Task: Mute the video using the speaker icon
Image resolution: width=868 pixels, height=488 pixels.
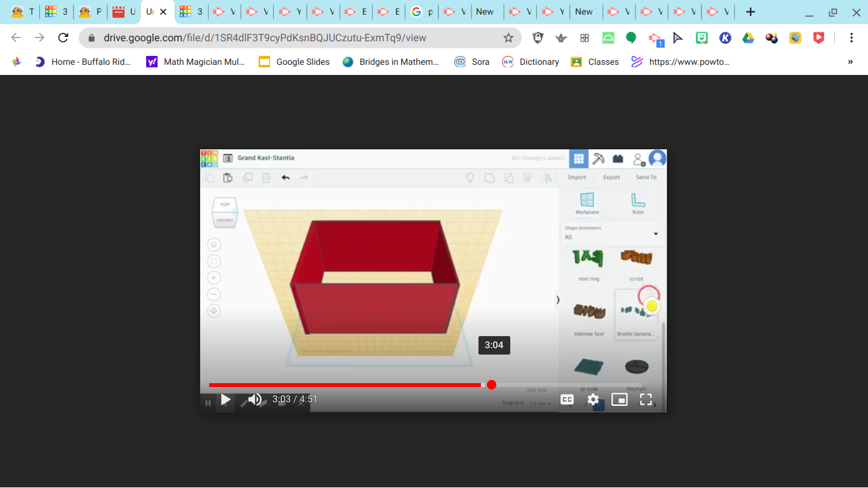Action: click(255, 400)
